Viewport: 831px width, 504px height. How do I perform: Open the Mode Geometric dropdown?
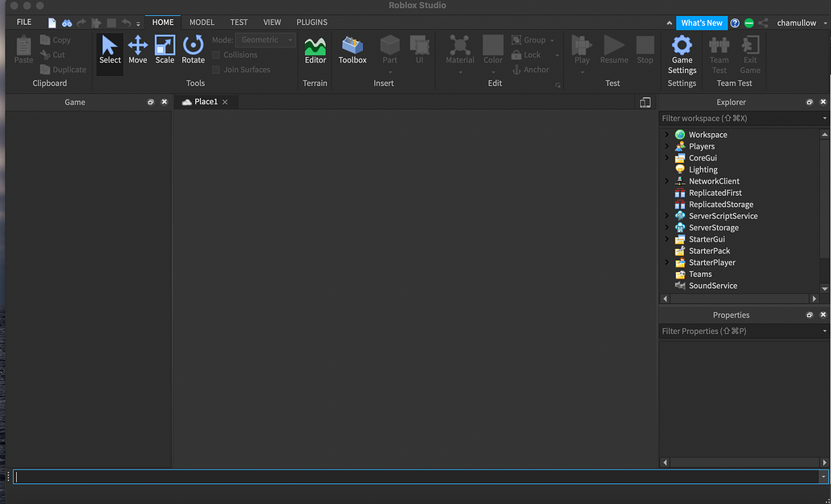click(266, 40)
